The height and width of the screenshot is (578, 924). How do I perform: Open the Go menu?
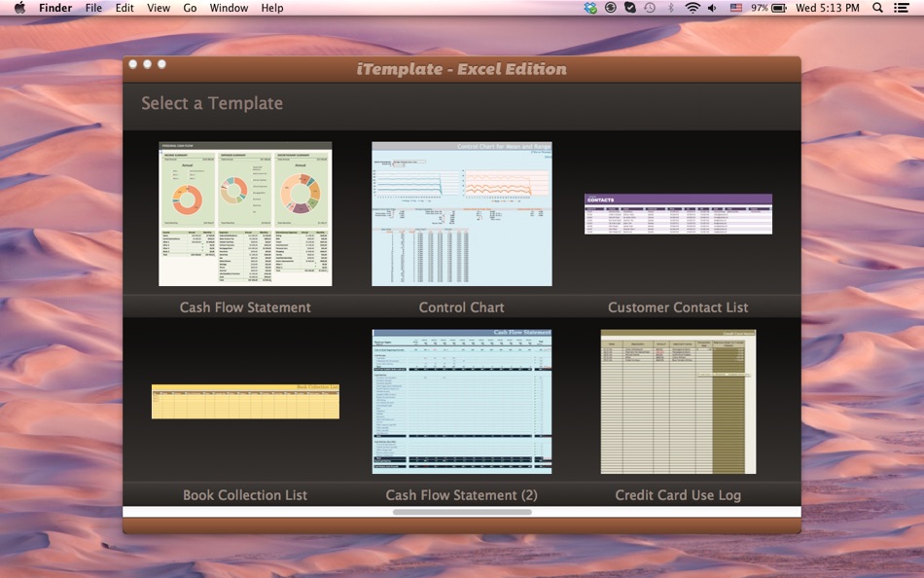pyautogui.click(x=190, y=8)
